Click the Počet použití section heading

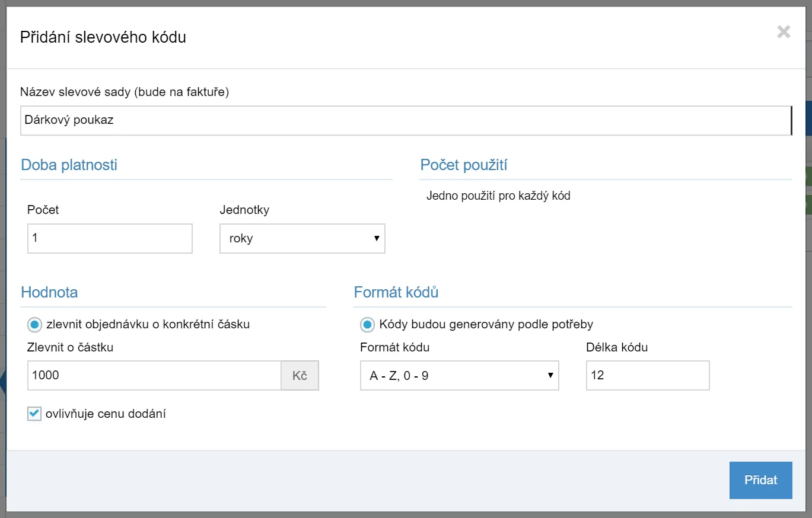(x=464, y=165)
